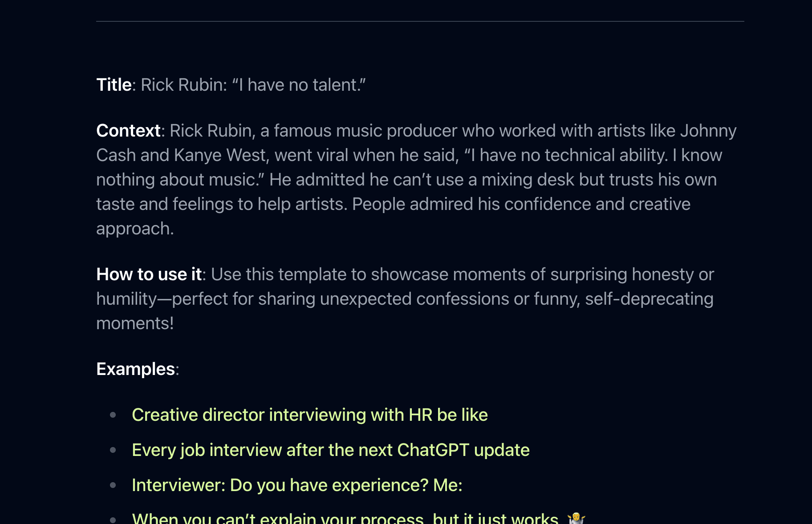Open the 'Every job interview after ChatGPT update' link
This screenshot has height=524, width=812.
point(331,450)
